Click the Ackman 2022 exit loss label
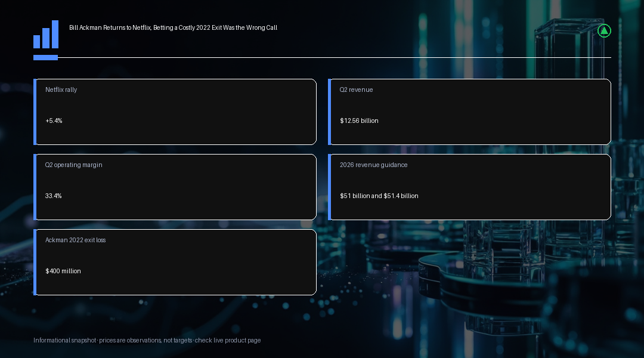 [x=75, y=240]
